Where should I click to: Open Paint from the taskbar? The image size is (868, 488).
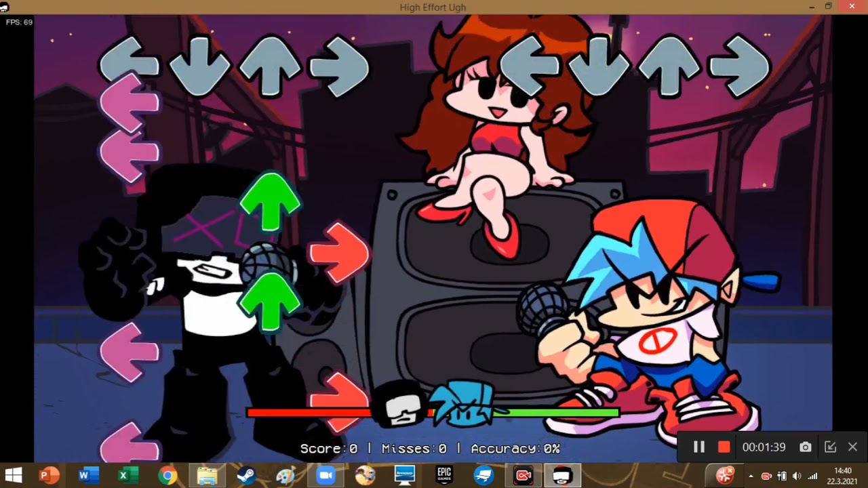[285, 476]
